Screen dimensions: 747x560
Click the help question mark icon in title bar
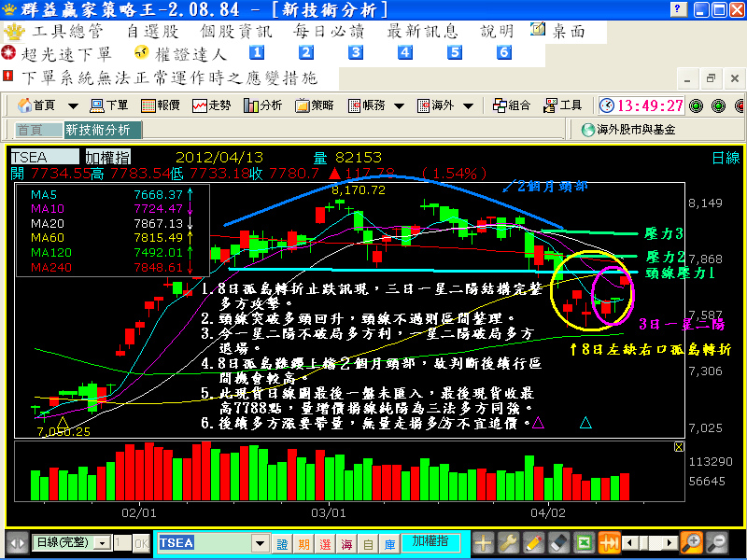[x=679, y=9]
